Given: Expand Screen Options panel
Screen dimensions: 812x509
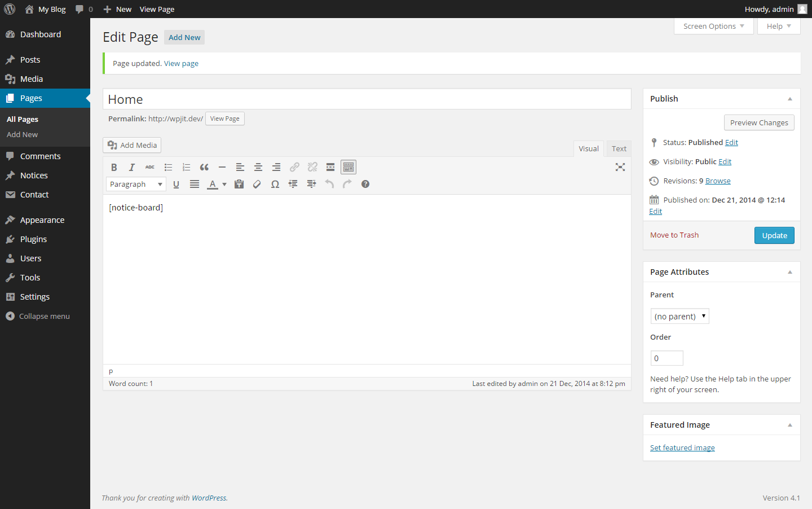Looking at the screenshot, I should 714,26.
